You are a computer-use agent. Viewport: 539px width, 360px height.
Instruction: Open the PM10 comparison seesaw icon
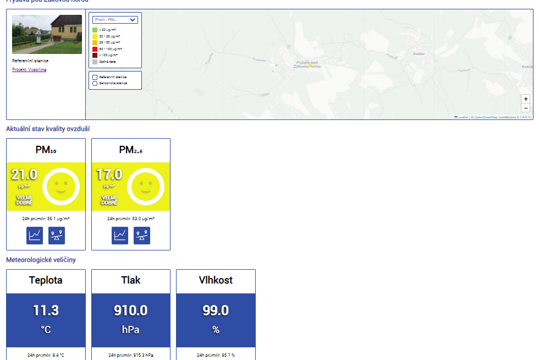(56, 236)
